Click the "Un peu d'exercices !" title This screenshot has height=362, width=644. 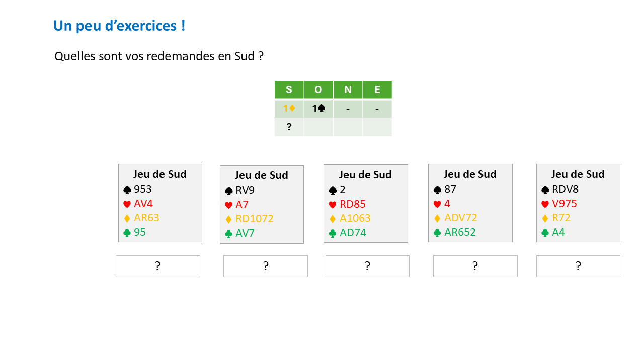[x=119, y=26]
